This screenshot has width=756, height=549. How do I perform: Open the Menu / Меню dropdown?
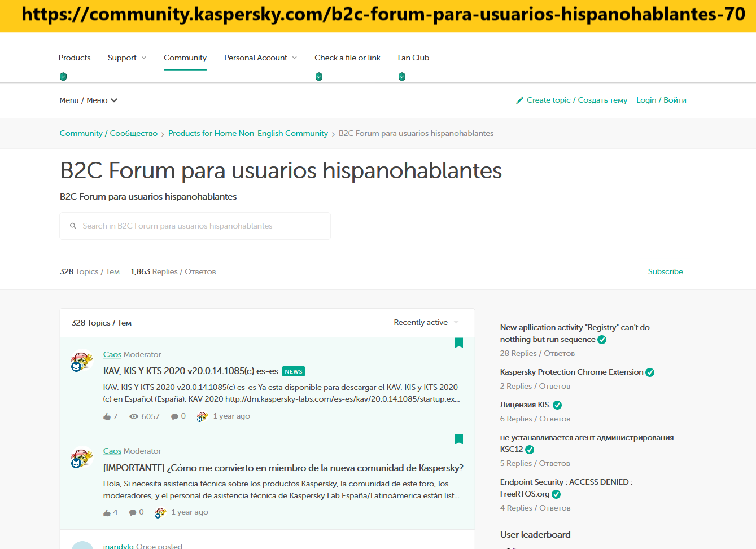click(89, 100)
